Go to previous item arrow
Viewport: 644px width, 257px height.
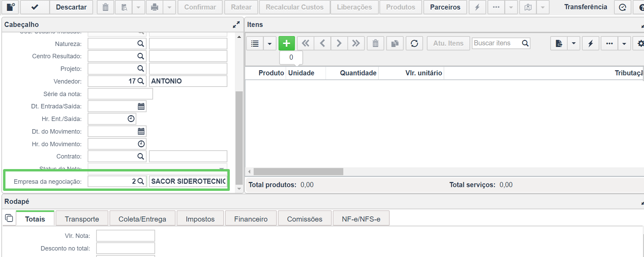coord(323,43)
